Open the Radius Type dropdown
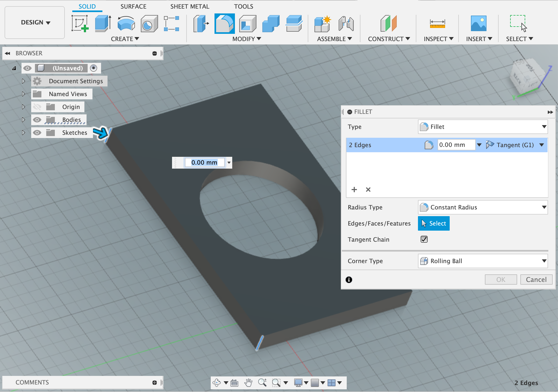 483,207
